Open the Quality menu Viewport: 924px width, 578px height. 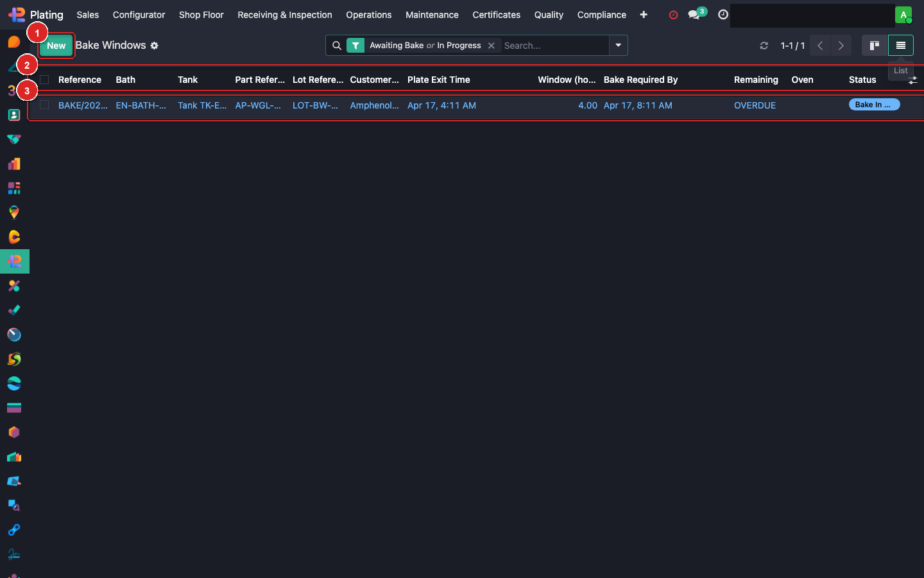(548, 15)
